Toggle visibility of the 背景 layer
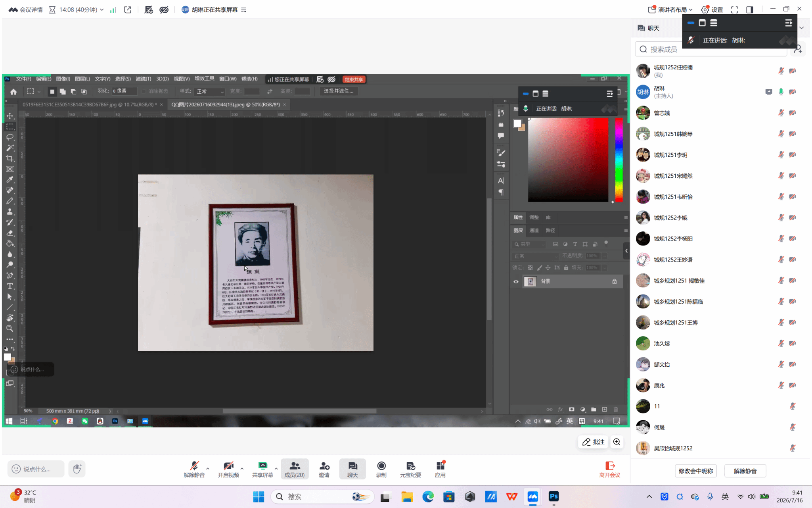Screen dimensions: 812x508 516,281
